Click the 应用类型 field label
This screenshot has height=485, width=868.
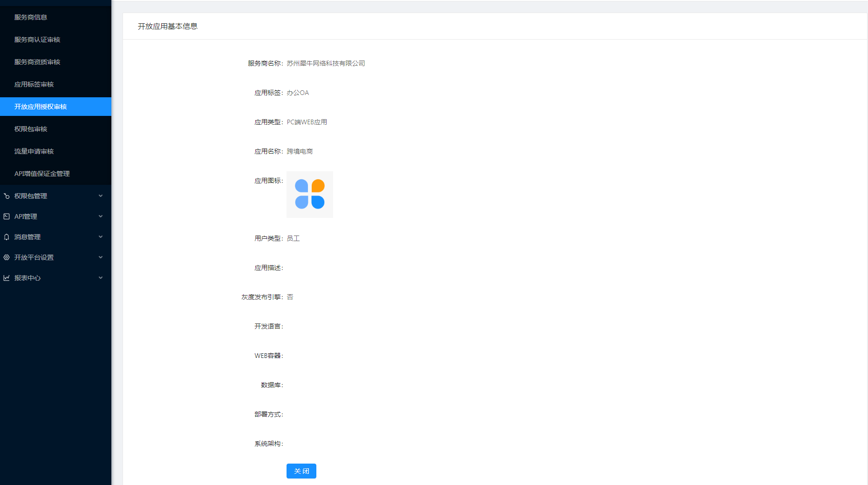[268, 122]
